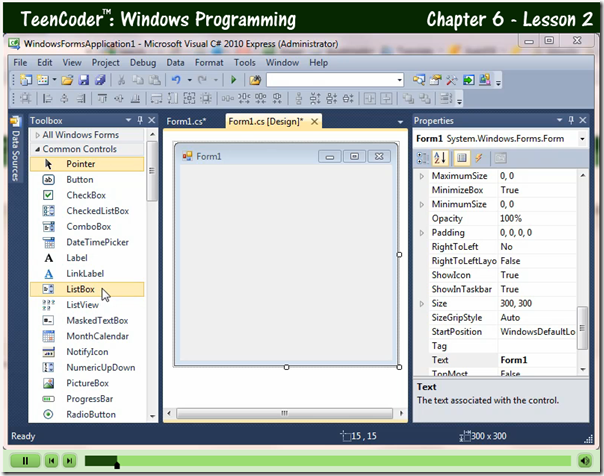
Task: Expand the All Windows Forms group
Action: [x=37, y=135]
